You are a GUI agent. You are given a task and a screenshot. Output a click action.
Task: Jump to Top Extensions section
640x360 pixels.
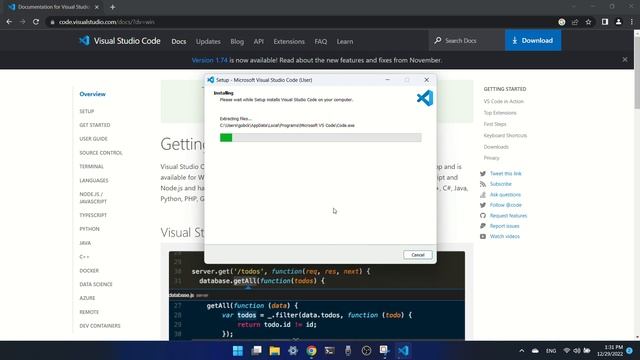tap(500, 113)
